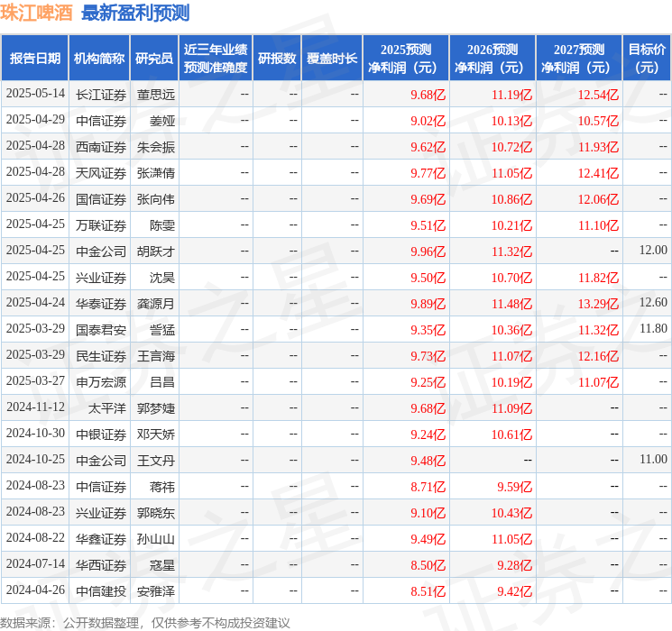Open the 中信建投 institution entry
The image size is (672, 631).
click(101, 590)
